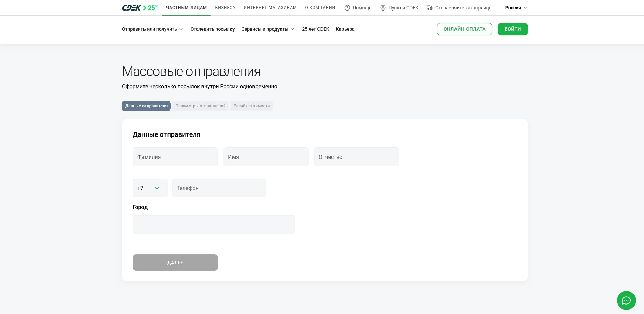Click the Войти login button
Screen dimensions: 644x314
512,29
